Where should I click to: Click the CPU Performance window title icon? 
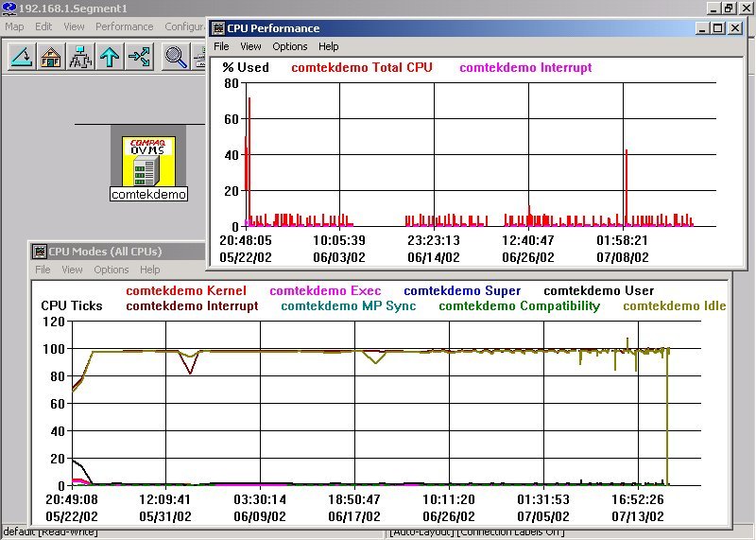pyautogui.click(x=218, y=28)
